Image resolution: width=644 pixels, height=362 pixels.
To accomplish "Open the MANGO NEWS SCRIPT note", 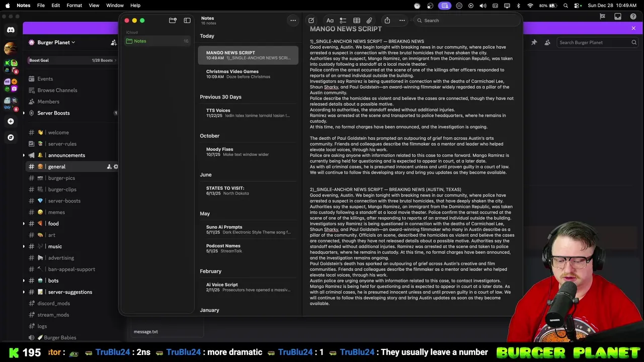I will click(248, 55).
